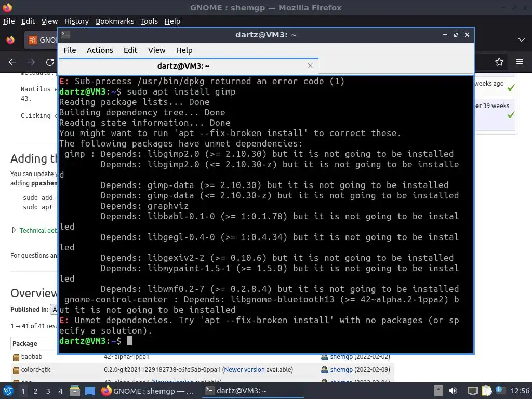Open Firefox History menu

click(76, 21)
